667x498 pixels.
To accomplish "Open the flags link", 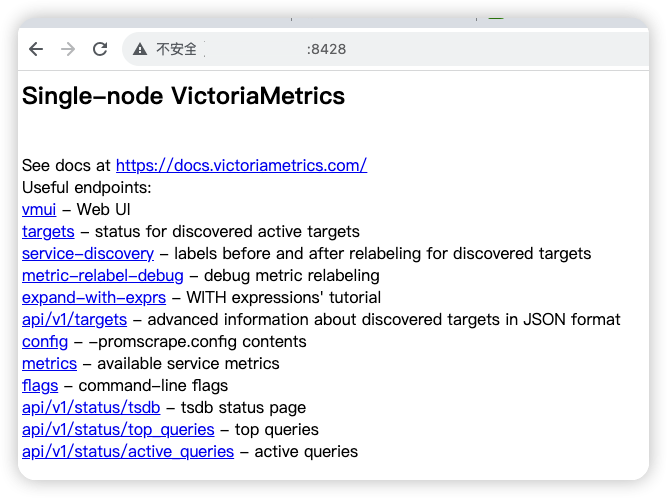I will coord(40,386).
